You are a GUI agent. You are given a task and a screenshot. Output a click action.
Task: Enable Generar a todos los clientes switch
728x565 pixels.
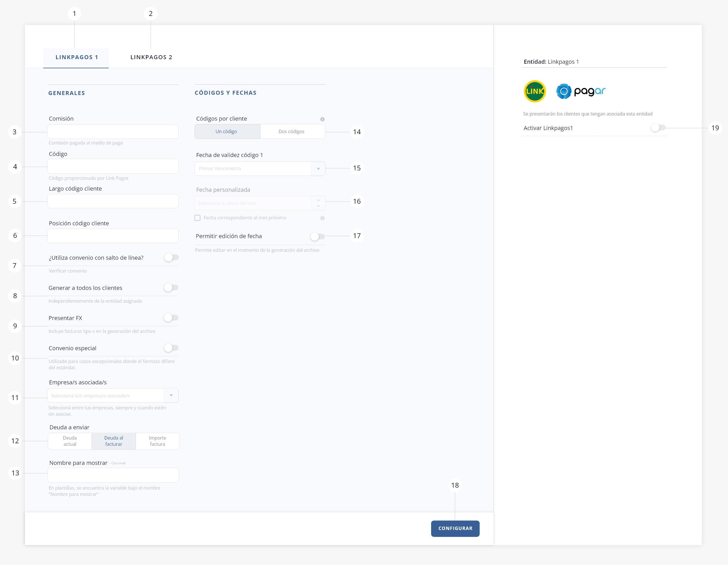pyautogui.click(x=171, y=288)
